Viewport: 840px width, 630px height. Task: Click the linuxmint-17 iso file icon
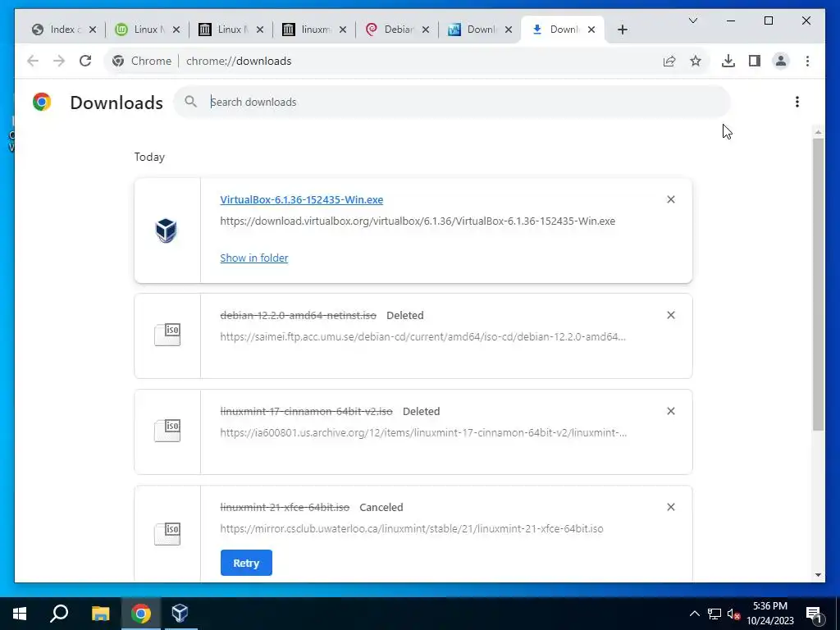[x=167, y=431]
